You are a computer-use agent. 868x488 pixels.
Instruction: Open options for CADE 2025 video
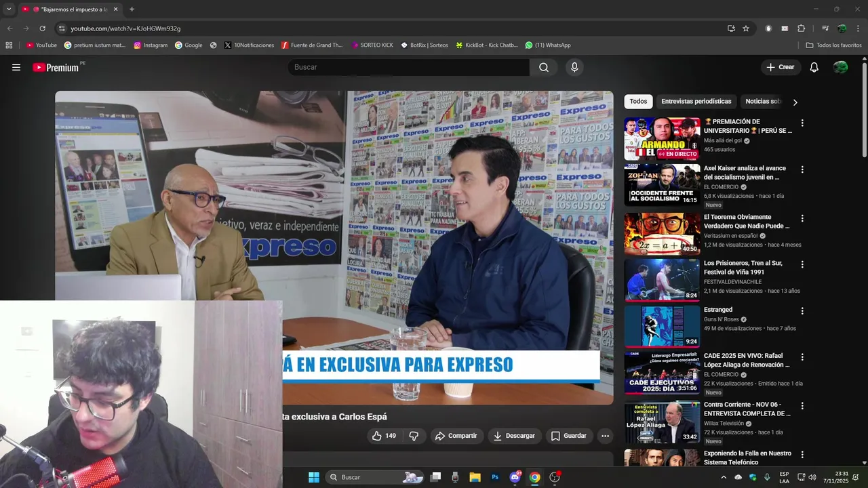[x=802, y=357]
